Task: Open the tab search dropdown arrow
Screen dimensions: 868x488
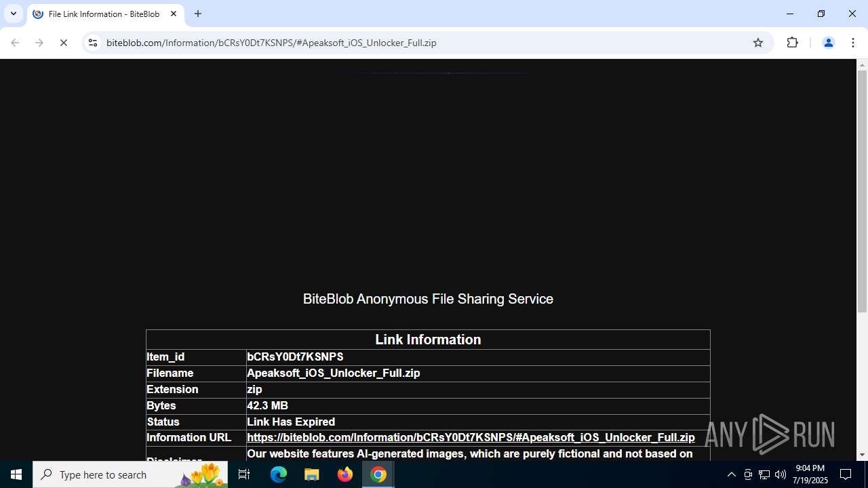Action: click(13, 14)
